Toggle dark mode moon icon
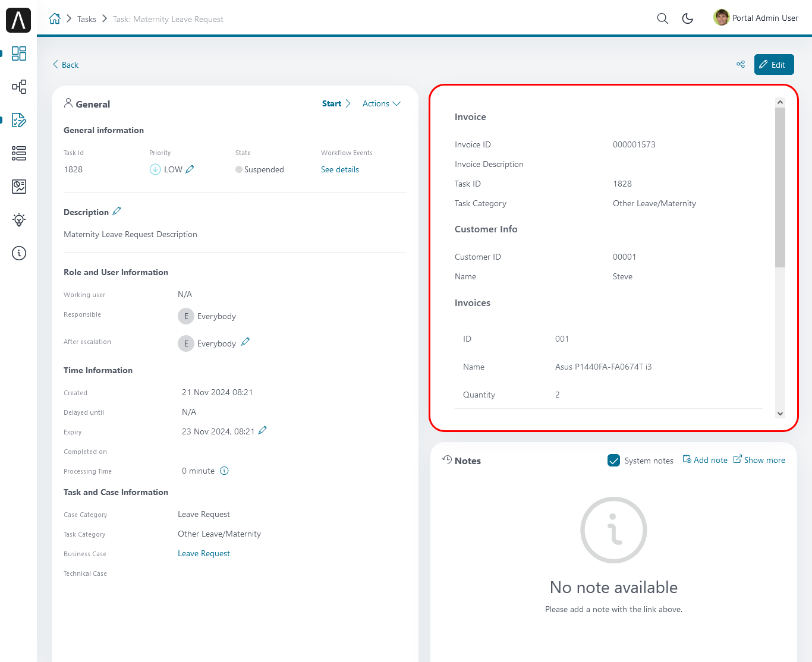This screenshot has height=662, width=812. 688,18
